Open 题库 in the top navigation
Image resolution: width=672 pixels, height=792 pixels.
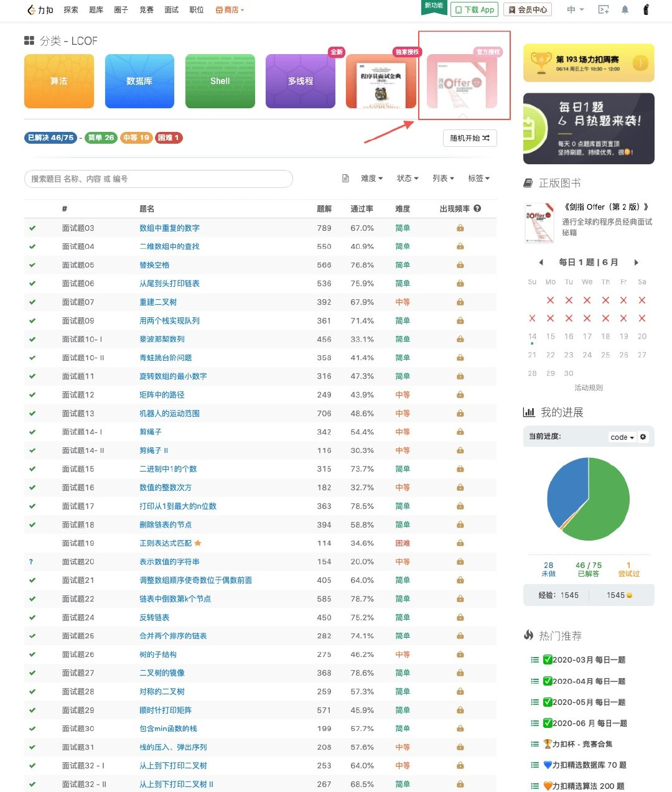pos(96,10)
